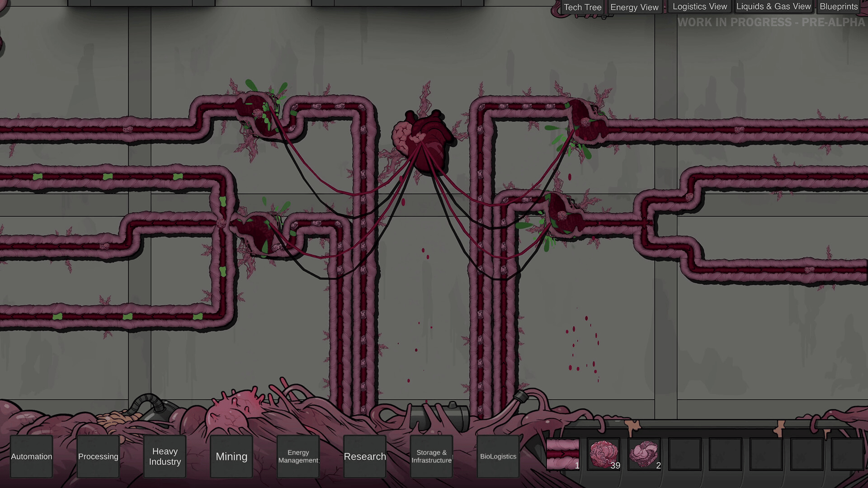Click the upper-left pump organ on the conveyor
Viewport: 868px width, 488px height.
[x=259, y=114]
